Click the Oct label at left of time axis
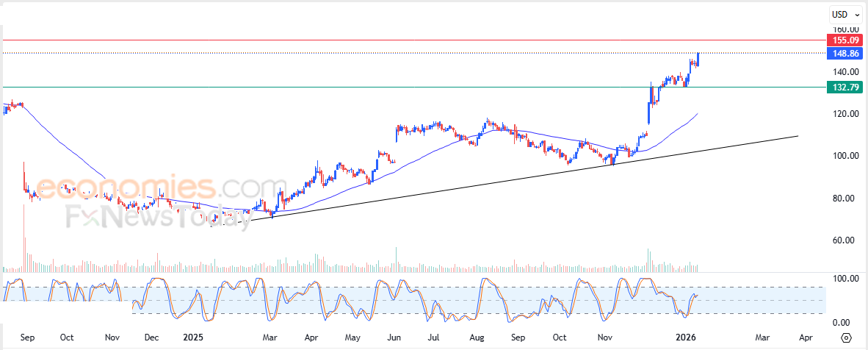Image resolution: width=868 pixels, height=350 pixels. [67, 337]
